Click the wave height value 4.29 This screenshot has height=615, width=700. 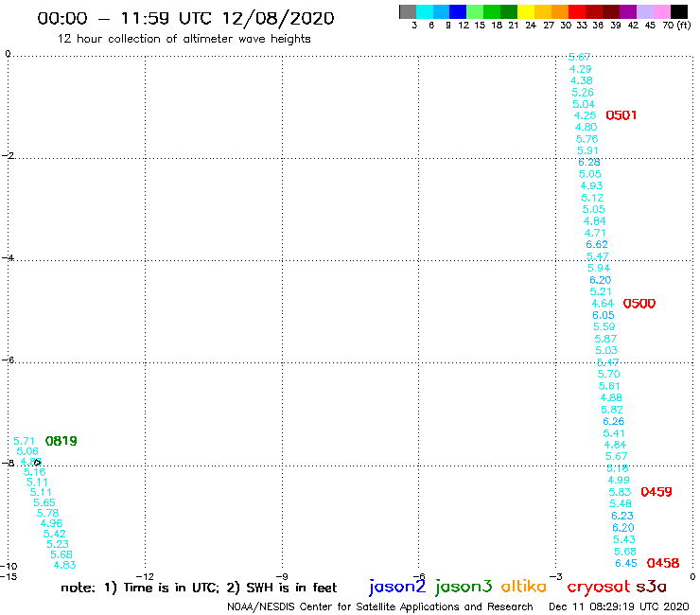[581, 69]
